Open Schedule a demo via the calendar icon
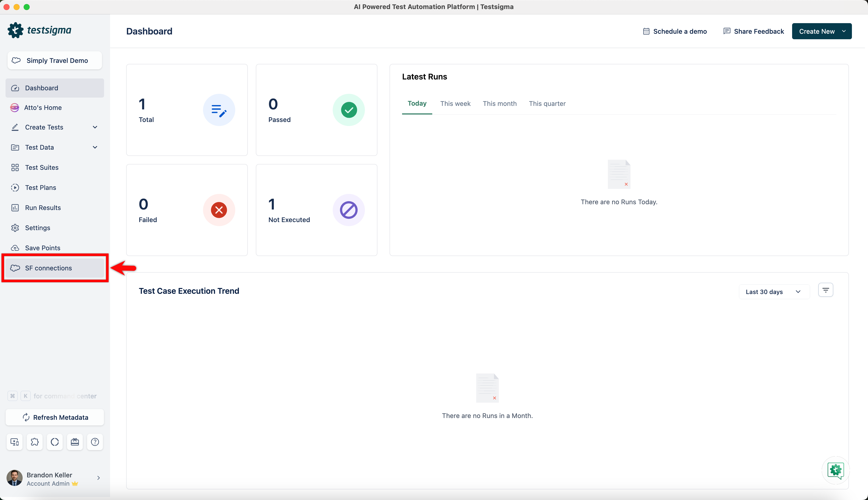 [x=646, y=31]
